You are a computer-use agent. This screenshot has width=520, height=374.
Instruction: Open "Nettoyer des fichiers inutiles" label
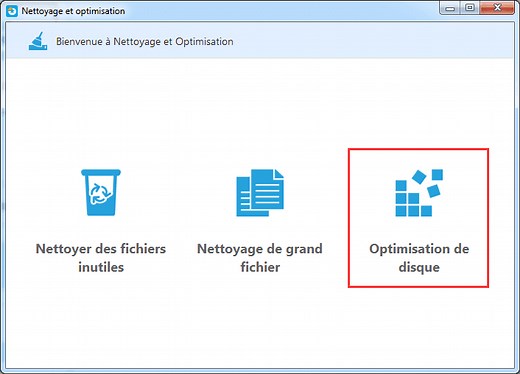(101, 258)
